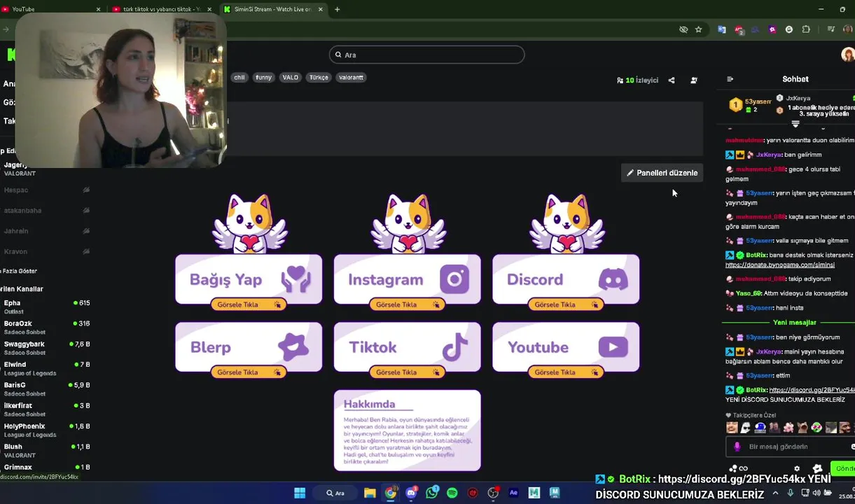Click the crossed-out eye icon in address bar
Image resolution: width=855 pixels, height=504 pixels.
pos(683,29)
